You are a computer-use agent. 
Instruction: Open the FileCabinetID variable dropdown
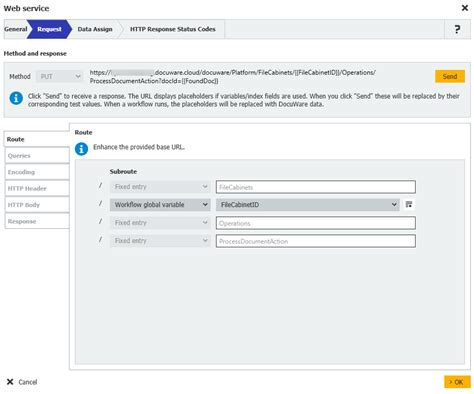pyautogui.click(x=308, y=205)
